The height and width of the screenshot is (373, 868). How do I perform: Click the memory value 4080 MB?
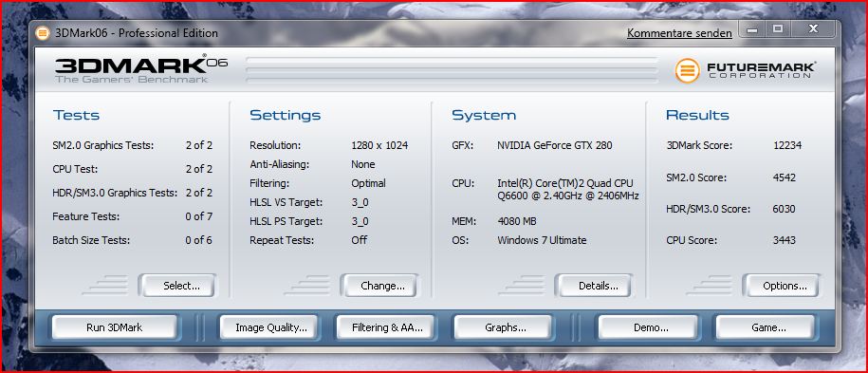pyautogui.click(x=516, y=221)
